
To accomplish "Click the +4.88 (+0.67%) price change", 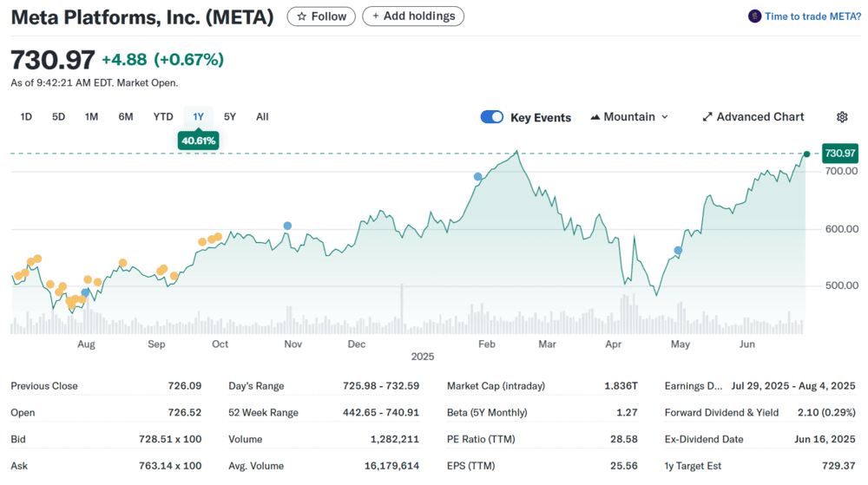I will [163, 60].
